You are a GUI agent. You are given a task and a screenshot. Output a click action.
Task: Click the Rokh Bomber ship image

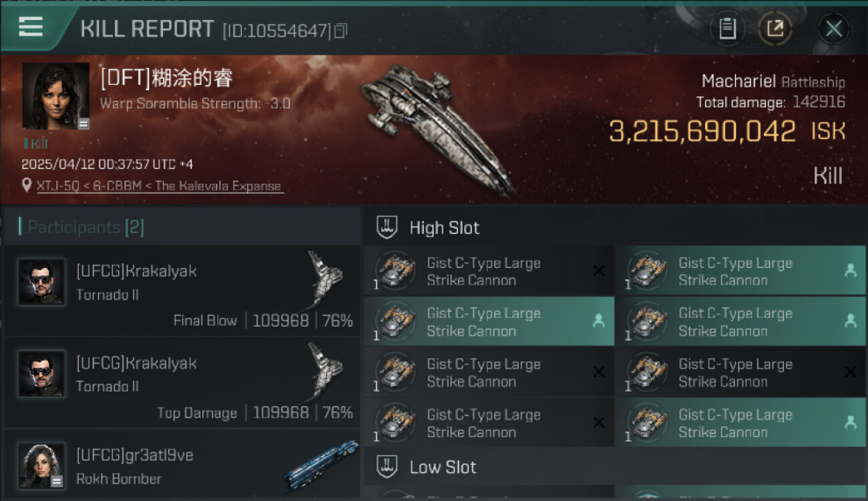[321, 465]
